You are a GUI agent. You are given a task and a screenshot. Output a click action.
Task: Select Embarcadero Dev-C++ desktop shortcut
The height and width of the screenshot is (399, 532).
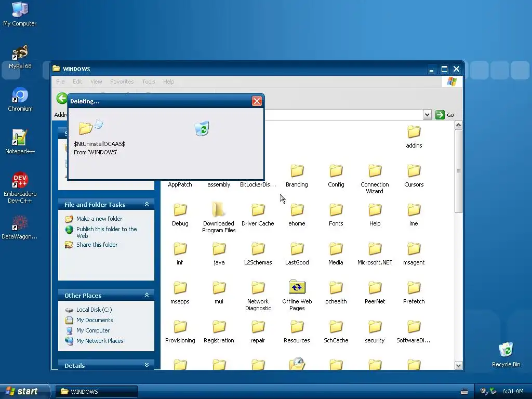[x=20, y=188]
